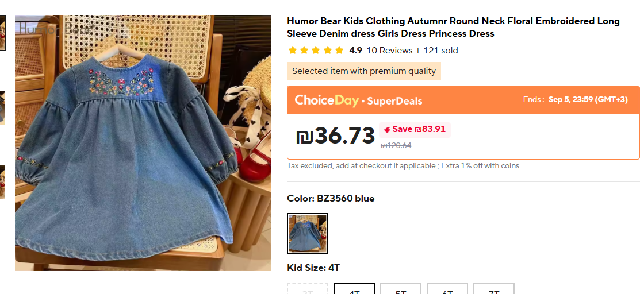Image resolution: width=644 pixels, height=294 pixels.
Task: Choose the 5T size option
Action: tap(401, 289)
